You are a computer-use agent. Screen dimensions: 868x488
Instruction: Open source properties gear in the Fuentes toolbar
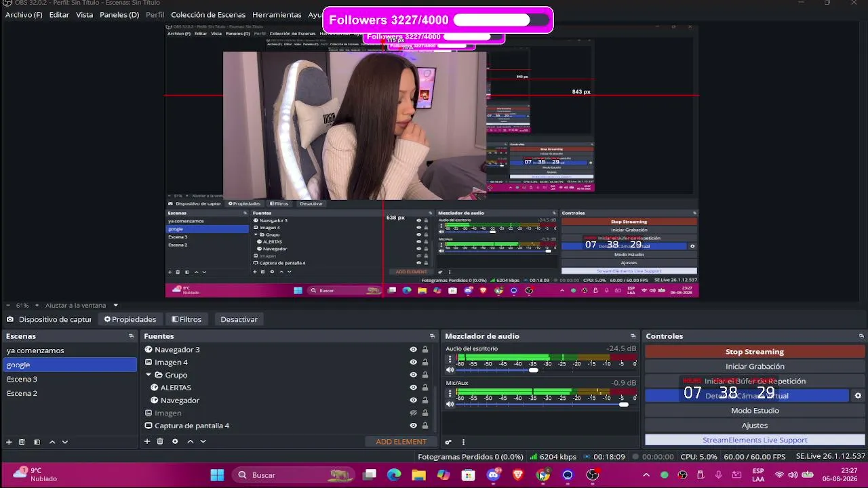pos(175,441)
